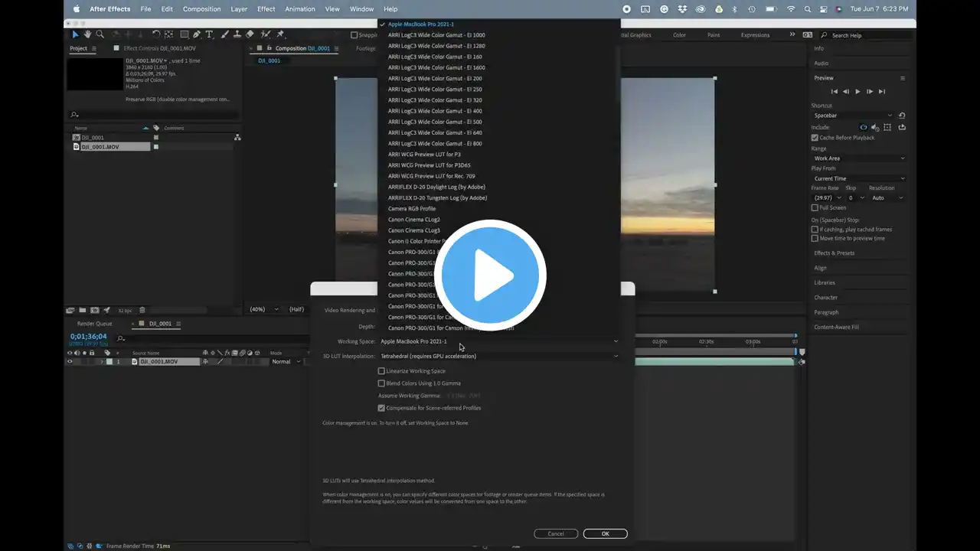Viewport: 980px width, 551px height.
Task: Open the 3D LUT Interpolation dropdown
Action: (x=498, y=356)
